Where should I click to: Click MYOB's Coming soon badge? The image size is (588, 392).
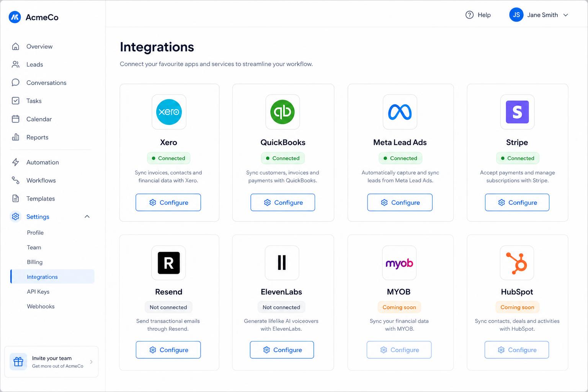tap(399, 307)
